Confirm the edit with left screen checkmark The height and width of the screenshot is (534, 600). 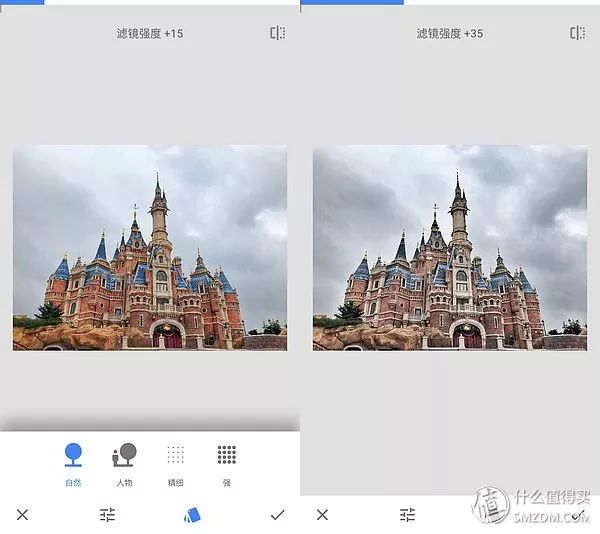pyautogui.click(x=277, y=515)
